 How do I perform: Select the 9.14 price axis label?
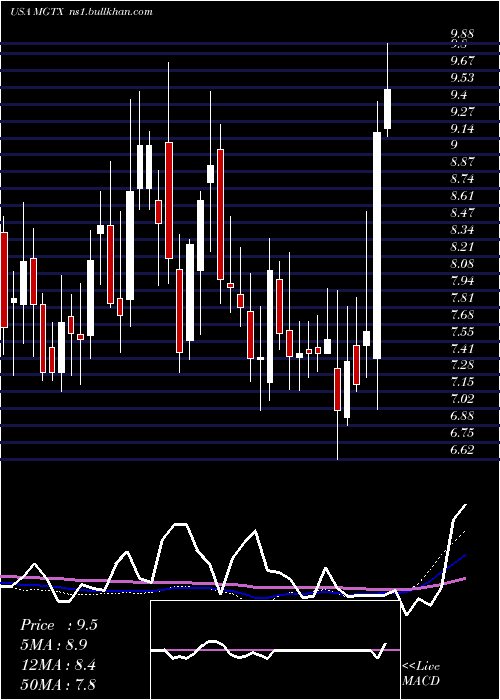[x=462, y=129]
